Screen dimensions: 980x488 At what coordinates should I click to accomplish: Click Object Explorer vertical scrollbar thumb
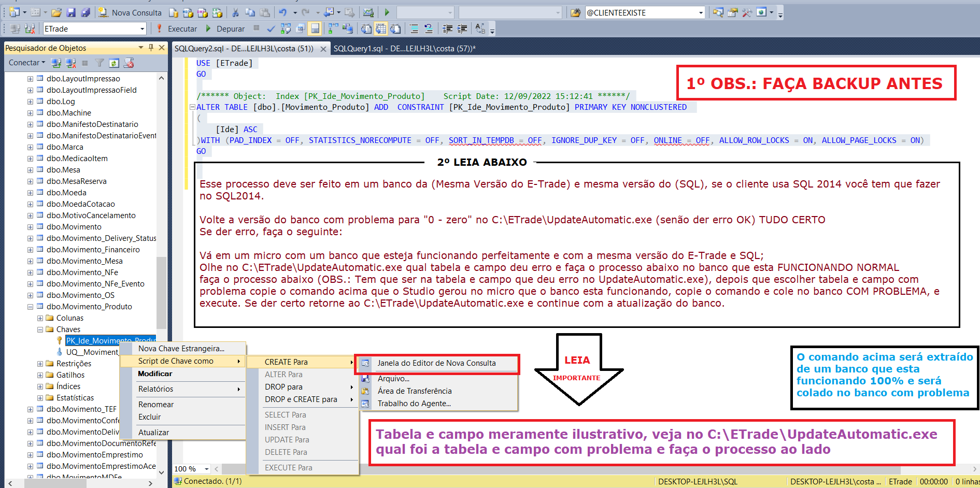[x=161, y=293]
